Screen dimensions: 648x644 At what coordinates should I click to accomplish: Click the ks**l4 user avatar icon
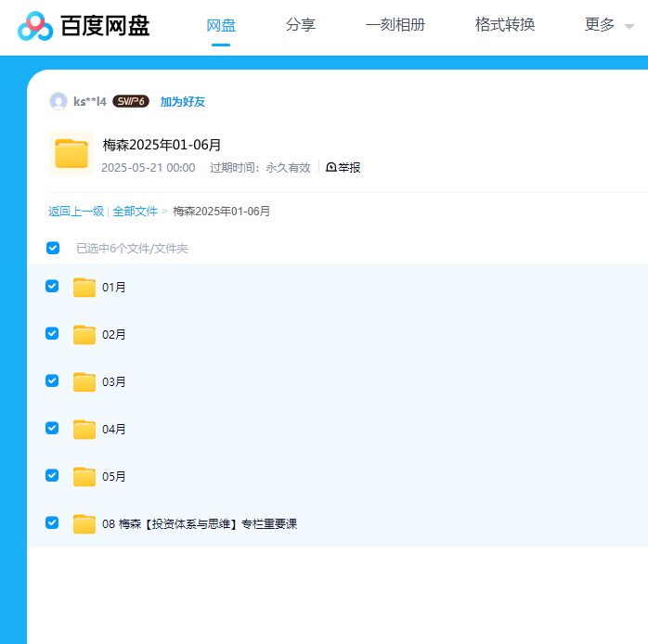point(58,101)
